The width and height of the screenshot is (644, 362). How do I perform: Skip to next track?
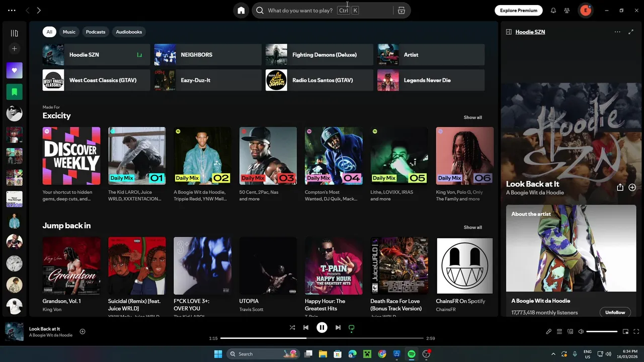tap(338, 327)
